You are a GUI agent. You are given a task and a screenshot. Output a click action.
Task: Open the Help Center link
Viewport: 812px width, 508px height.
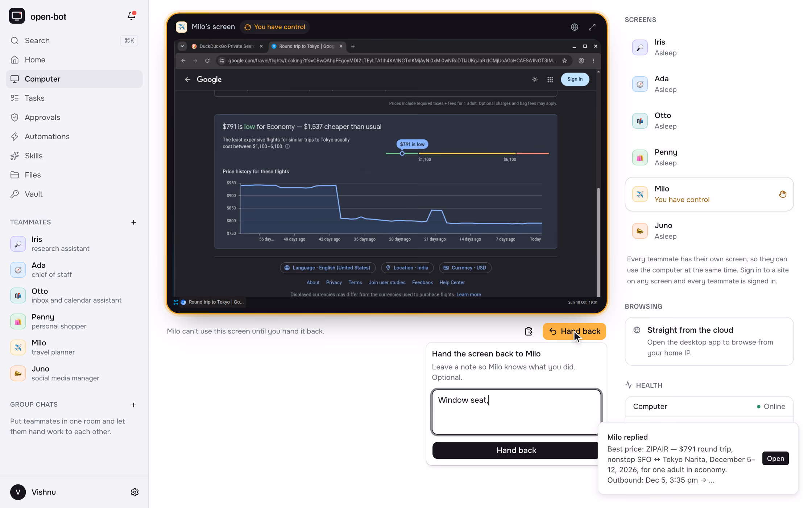tap(452, 283)
